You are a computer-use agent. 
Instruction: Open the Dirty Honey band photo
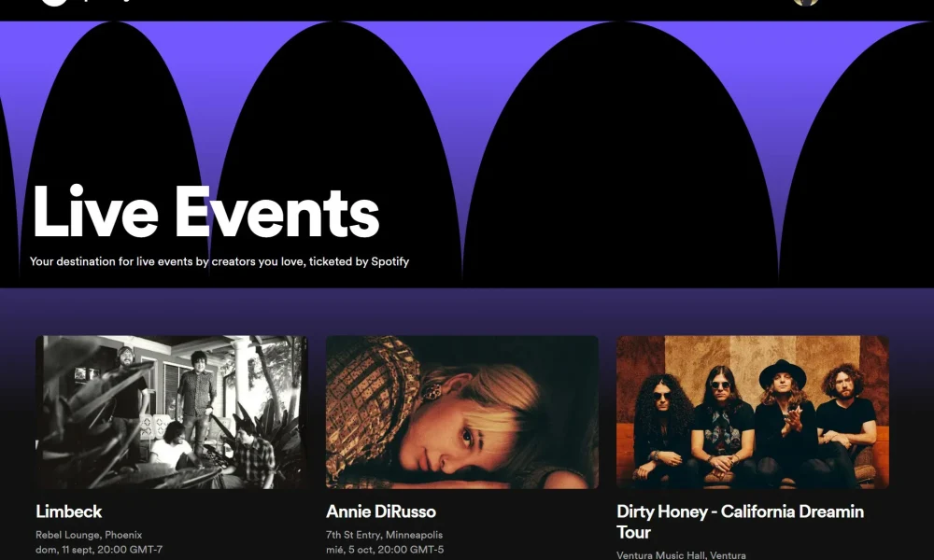click(752, 412)
